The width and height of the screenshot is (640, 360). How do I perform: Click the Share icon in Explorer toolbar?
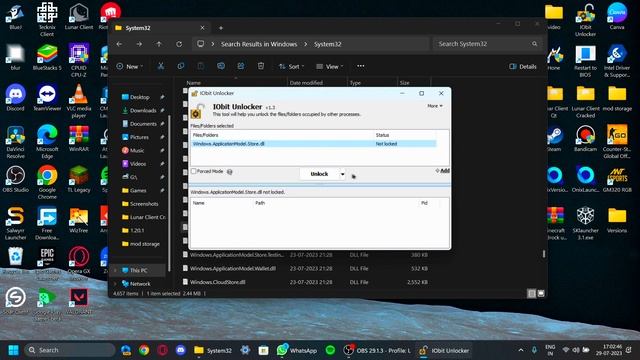[x=241, y=66]
